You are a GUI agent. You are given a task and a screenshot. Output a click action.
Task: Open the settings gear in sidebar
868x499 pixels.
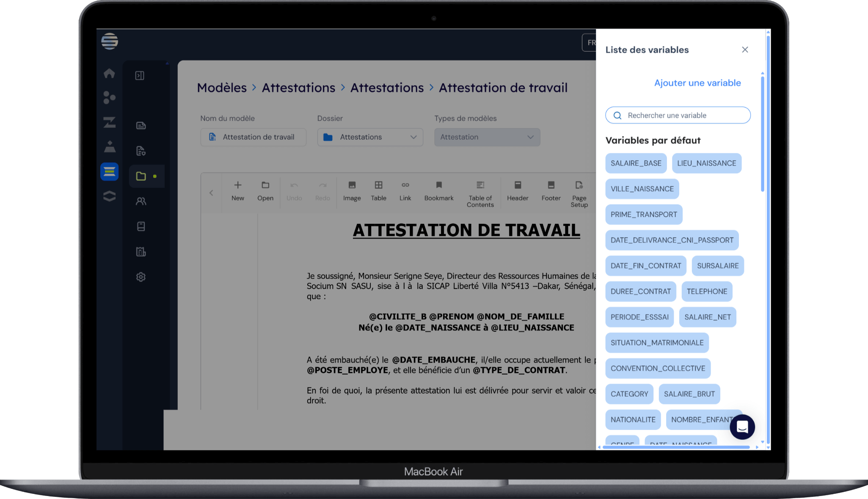[141, 277]
